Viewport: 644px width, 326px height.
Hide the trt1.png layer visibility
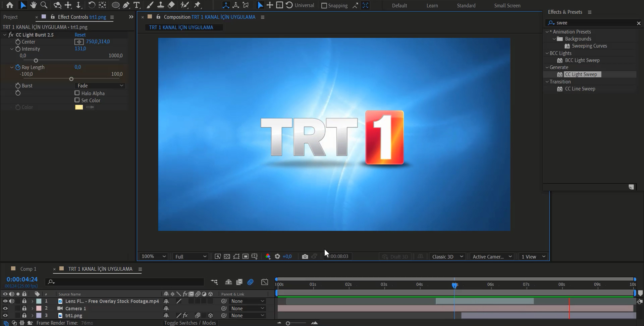[5, 315]
